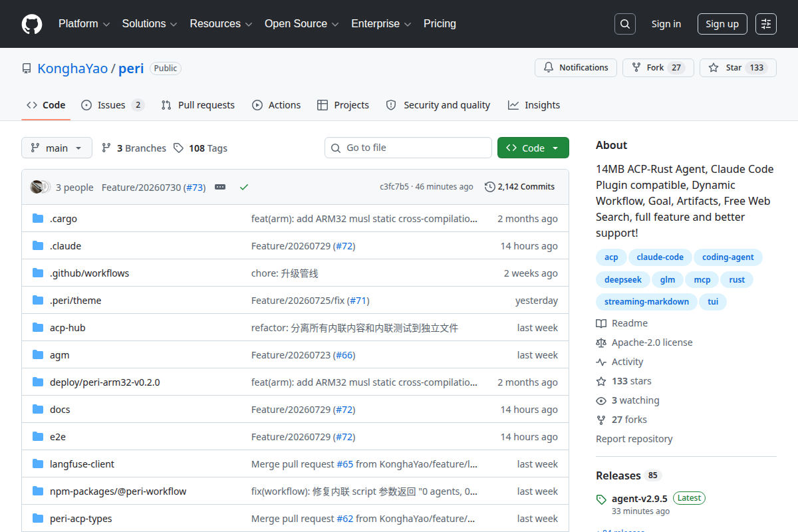The width and height of the screenshot is (798, 532).
Task: Open the 108 Tags link
Action: point(200,148)
